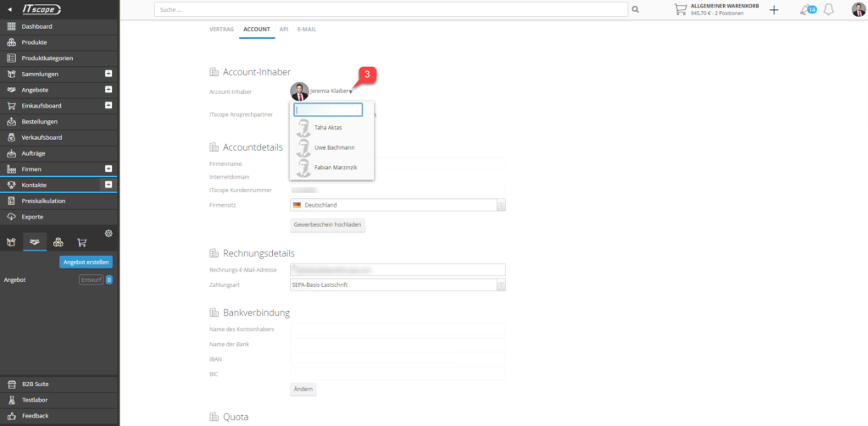Select the cart quick-panel icon
This screenshot has width=868, height=426.
coord(82,241)
